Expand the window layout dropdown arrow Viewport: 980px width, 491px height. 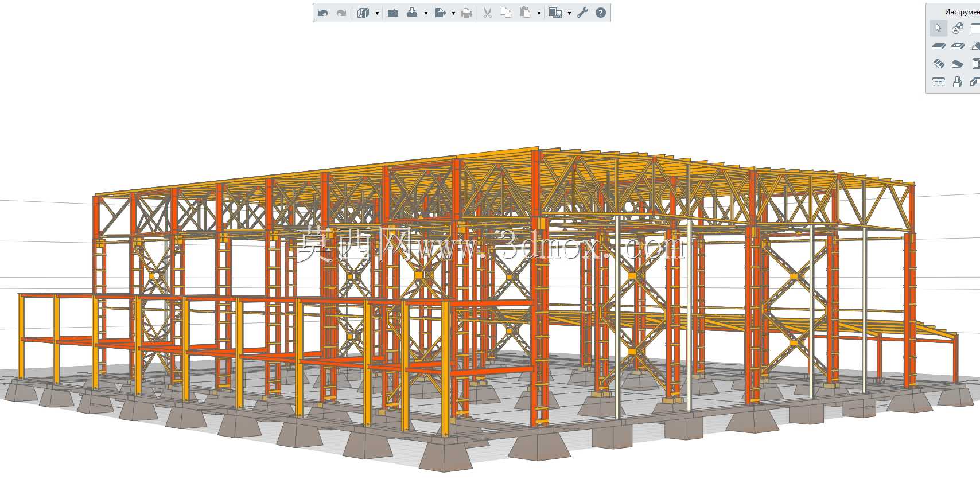[x=569, y=13]
